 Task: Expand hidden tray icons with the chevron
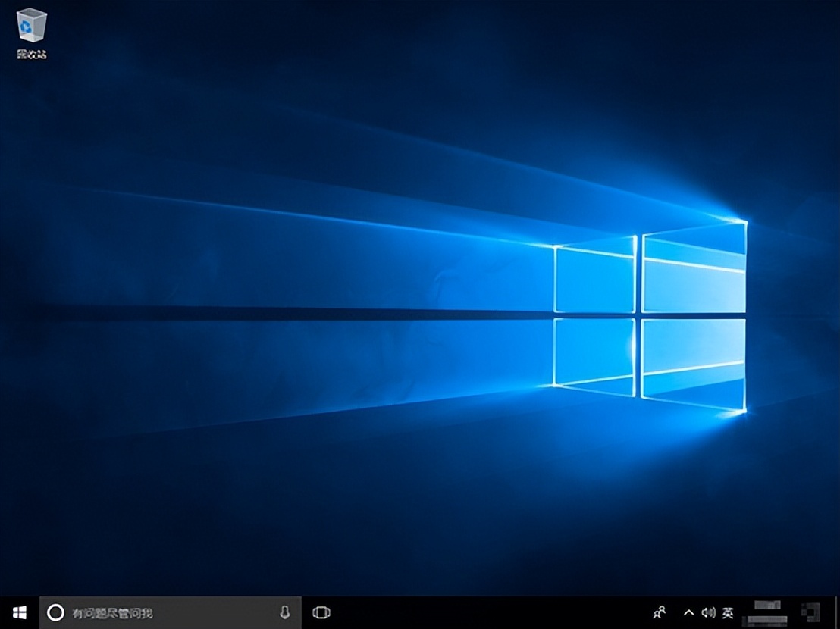(688, 612)
